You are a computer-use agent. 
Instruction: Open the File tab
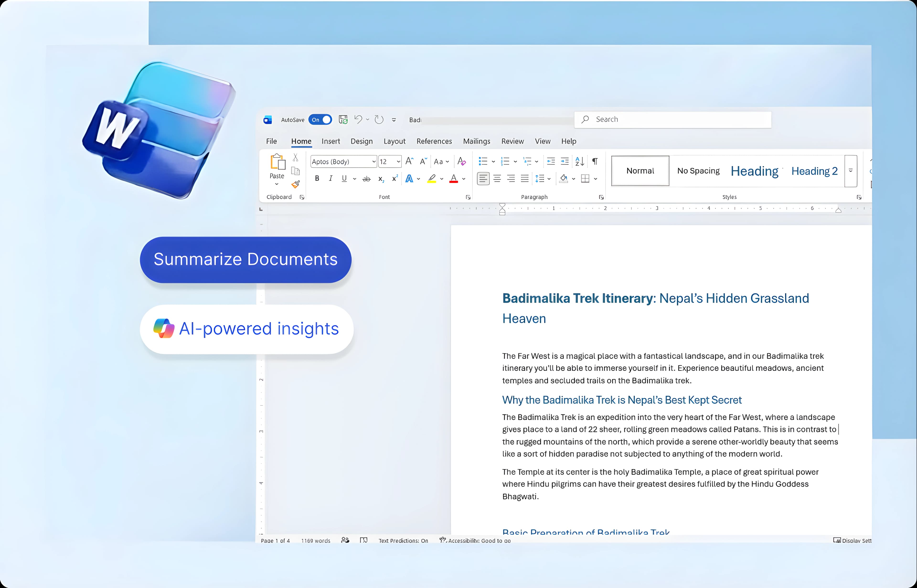tap(272, 141)
